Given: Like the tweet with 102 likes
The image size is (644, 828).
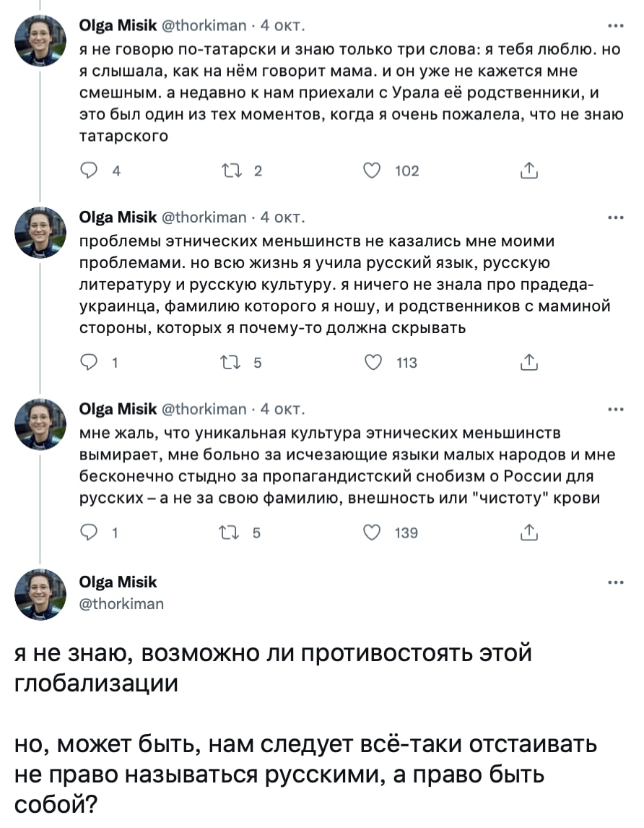Looking at the screenshot, I should click(x=373, y=171).
